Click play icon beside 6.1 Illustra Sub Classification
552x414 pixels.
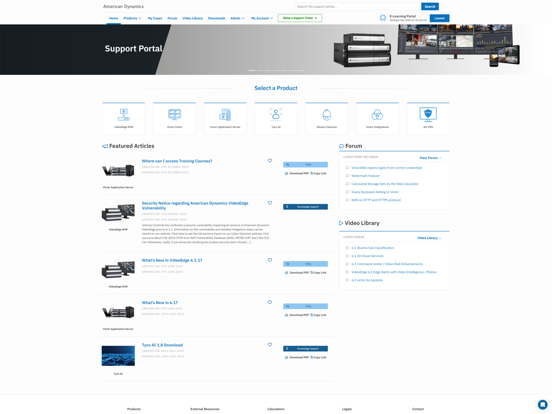click(x=347, y=248)
